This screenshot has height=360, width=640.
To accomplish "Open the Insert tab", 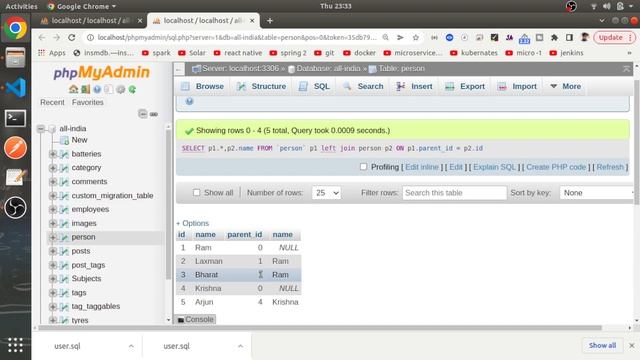I will [414, 86].
